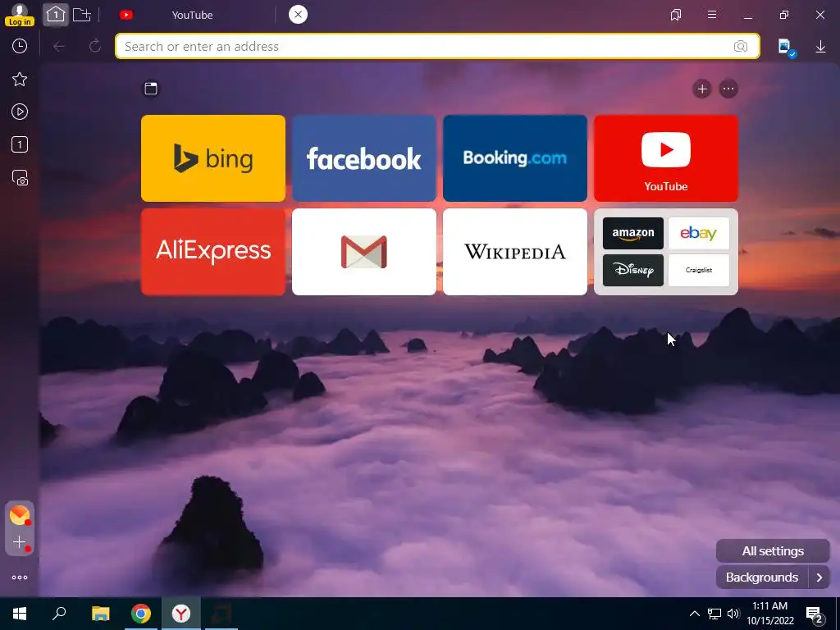
Task: Switch to next background with chevron
Action: coord(819,577)
